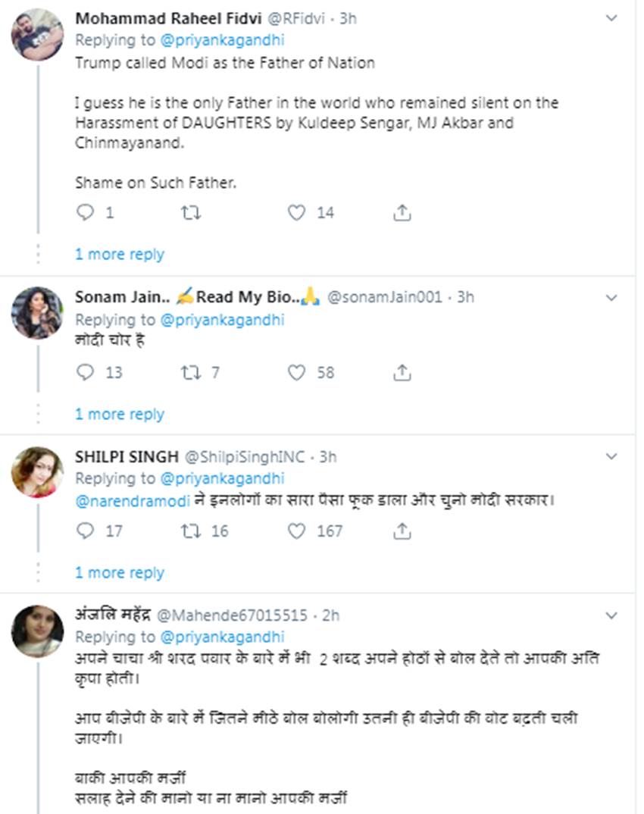Share Sonam Jain's tweet

[402, 372]
